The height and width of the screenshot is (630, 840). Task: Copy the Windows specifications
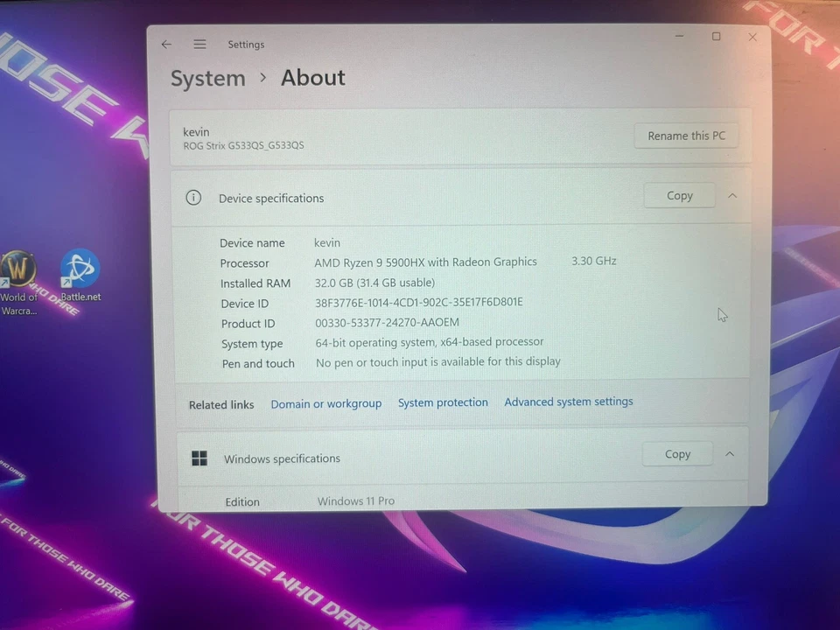point(677,454)
